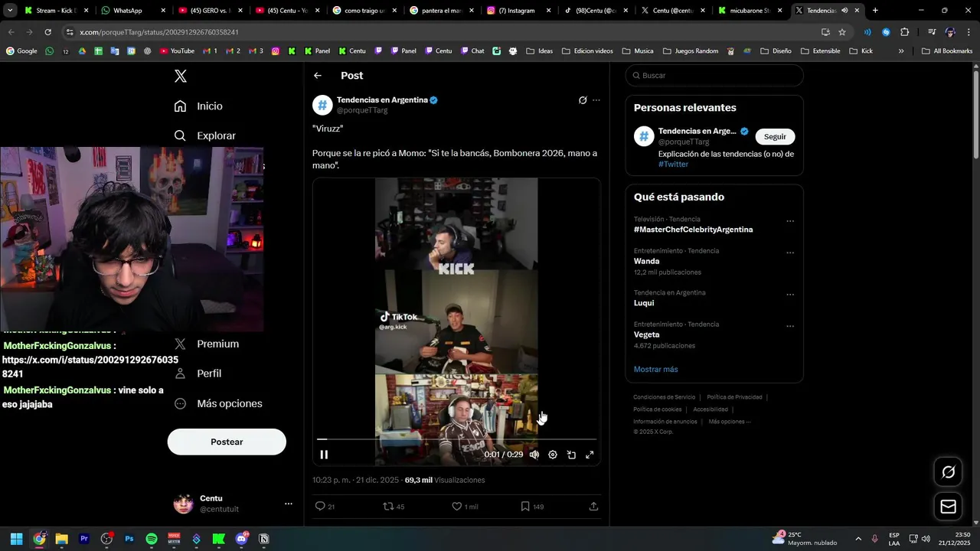Open OBS Studio from the taskbar
This screenshot has width=980, height=551.
[x=106, y=539]
